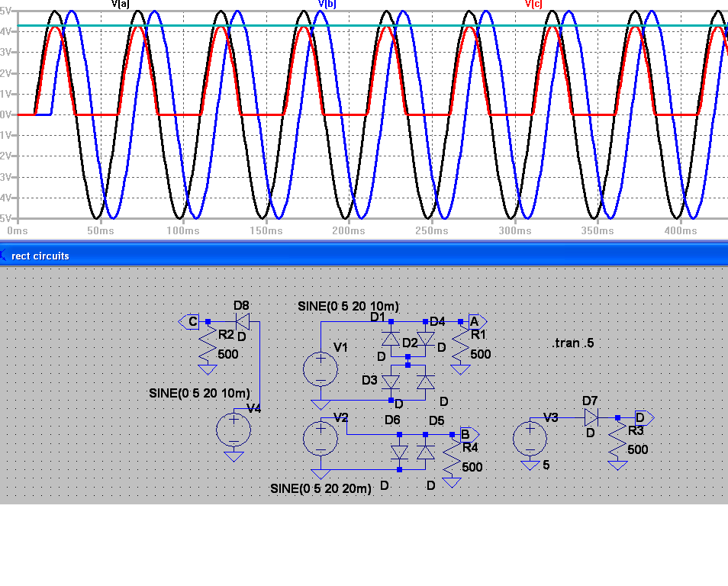The image size is (728, 586).
Task: Click the R2 value 500
Action: tap(228, 354)
